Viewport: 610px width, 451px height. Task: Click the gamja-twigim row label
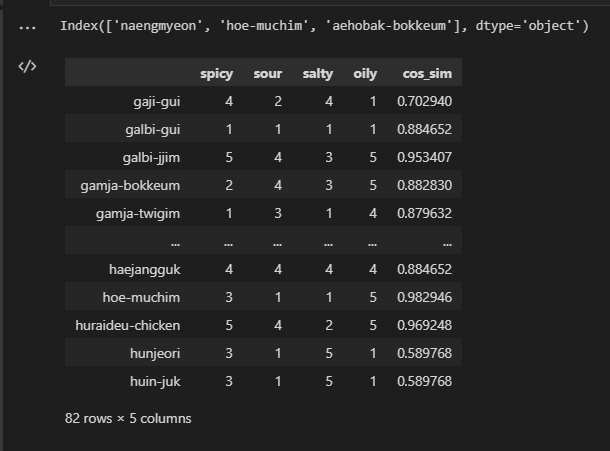[x=138, y=213]
